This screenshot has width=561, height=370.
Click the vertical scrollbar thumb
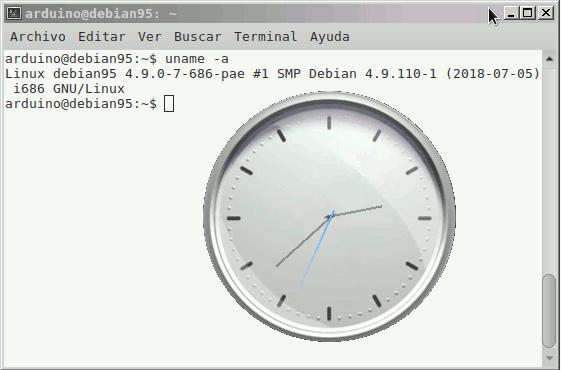(x=549, y=311)
